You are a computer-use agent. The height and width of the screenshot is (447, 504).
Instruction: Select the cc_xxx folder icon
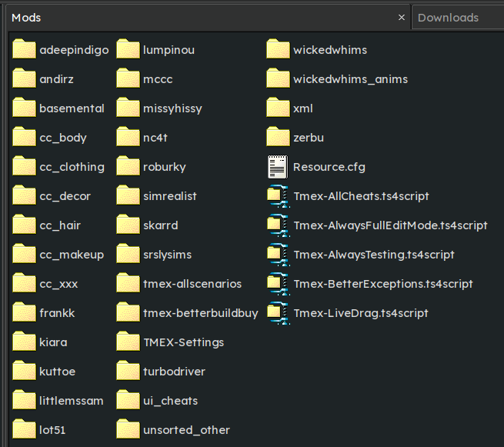point(24,283)
